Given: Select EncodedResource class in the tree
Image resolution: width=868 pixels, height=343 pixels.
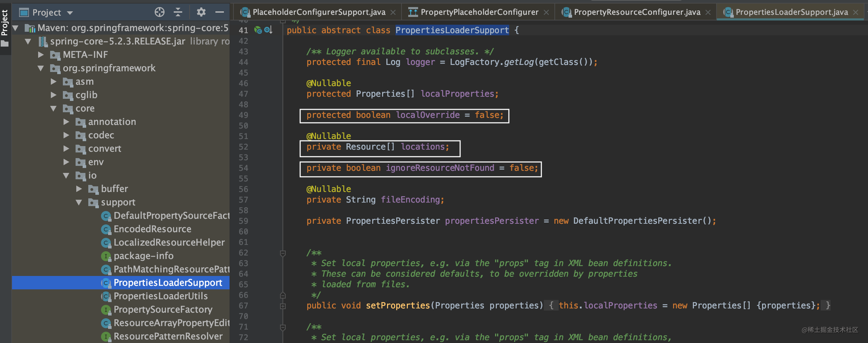Looking at the screenshot, I should coord(152,229).
